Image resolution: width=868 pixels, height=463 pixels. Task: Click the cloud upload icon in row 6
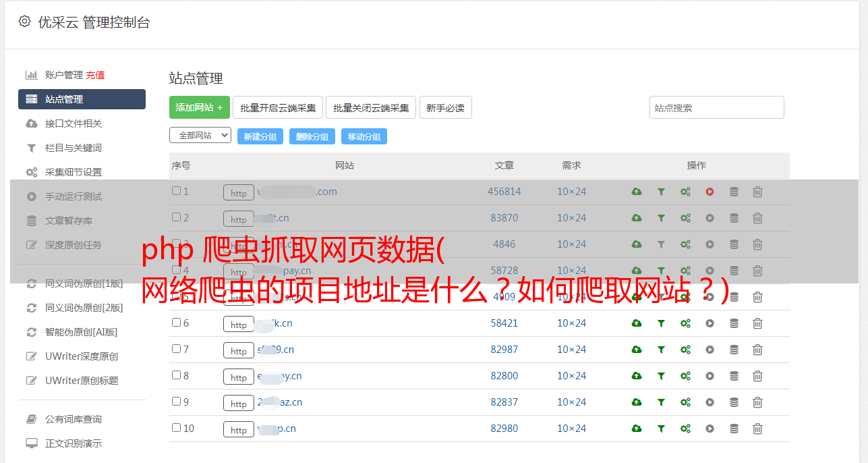click(637, 323)
